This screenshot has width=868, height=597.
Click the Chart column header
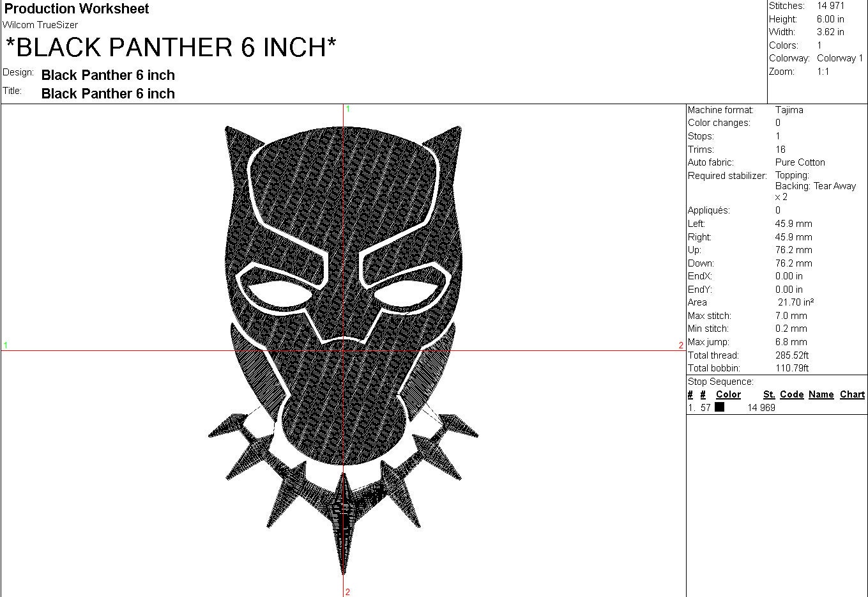point(851,394)
